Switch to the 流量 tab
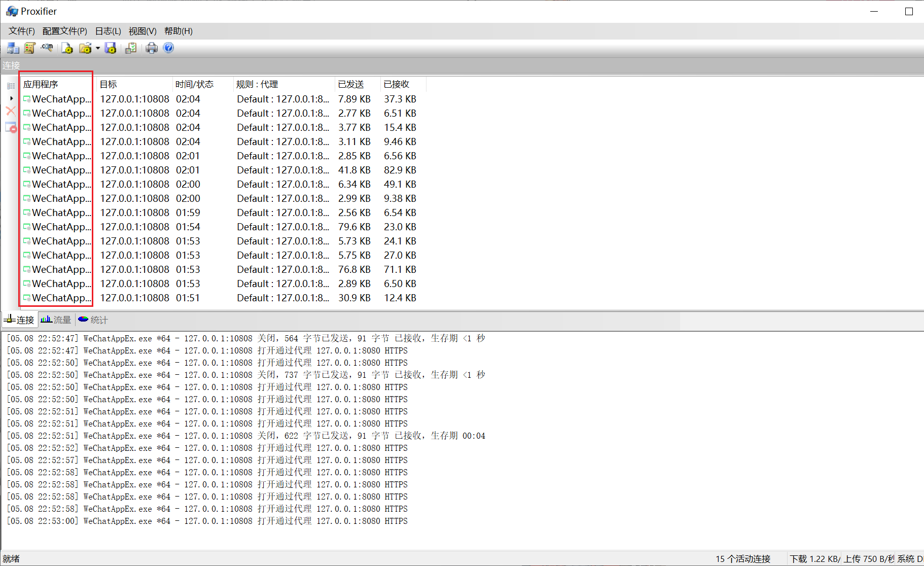This screenshot has height=566, width=924. 56,320
